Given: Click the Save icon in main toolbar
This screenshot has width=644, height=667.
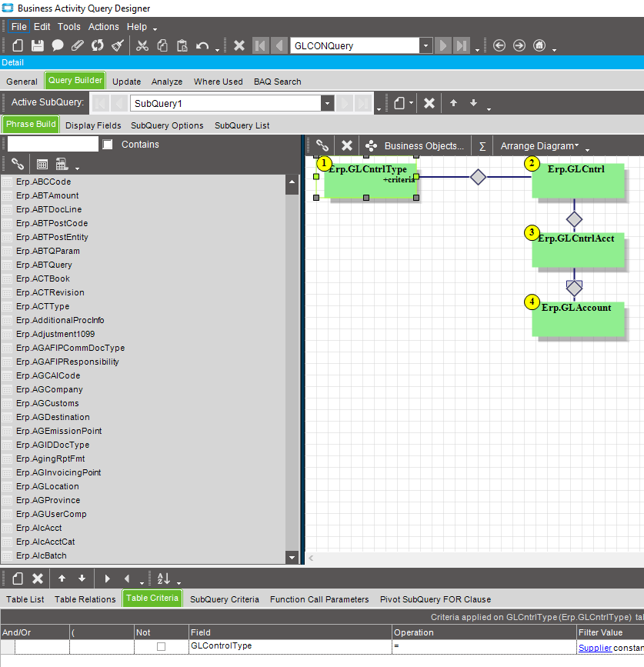Looking at the screenshot, I should (x=37, y=45).
